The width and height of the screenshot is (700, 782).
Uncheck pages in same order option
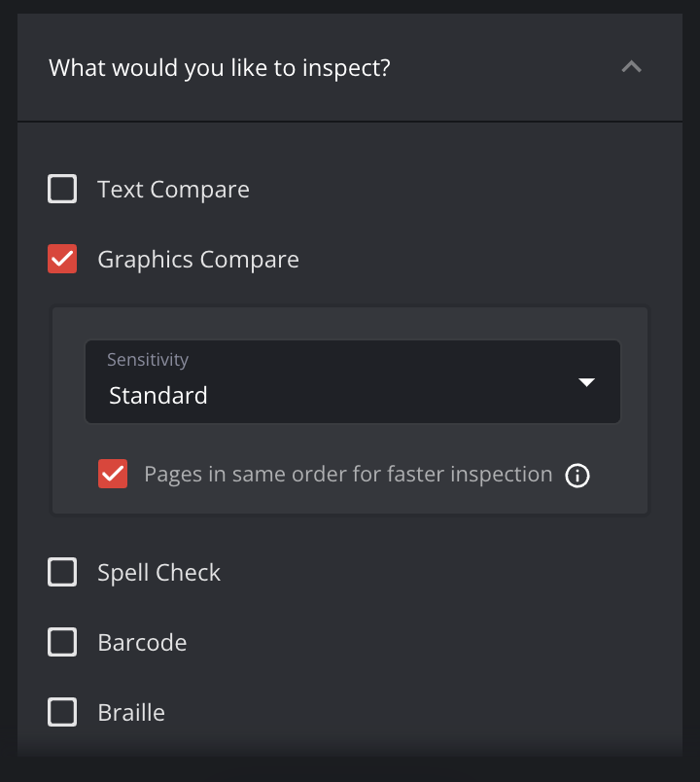pos(113,474)
